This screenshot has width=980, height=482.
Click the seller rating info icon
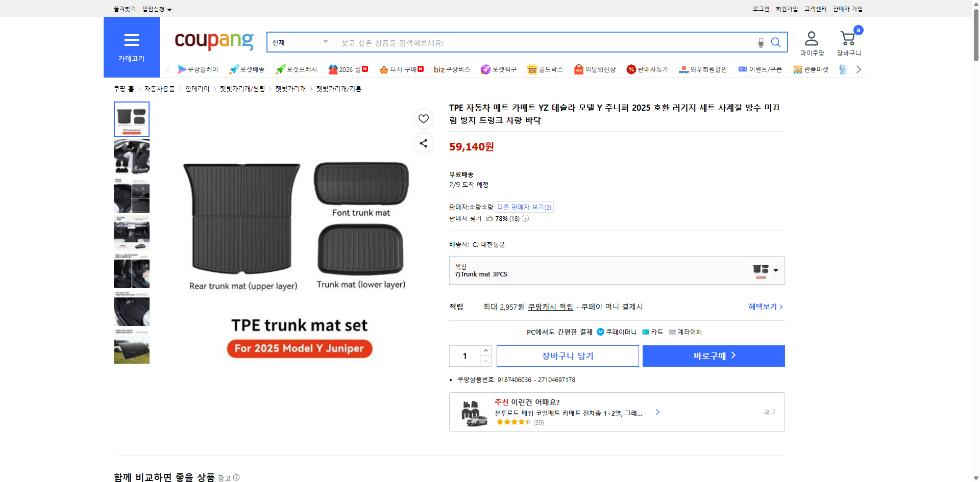[525, 218]
